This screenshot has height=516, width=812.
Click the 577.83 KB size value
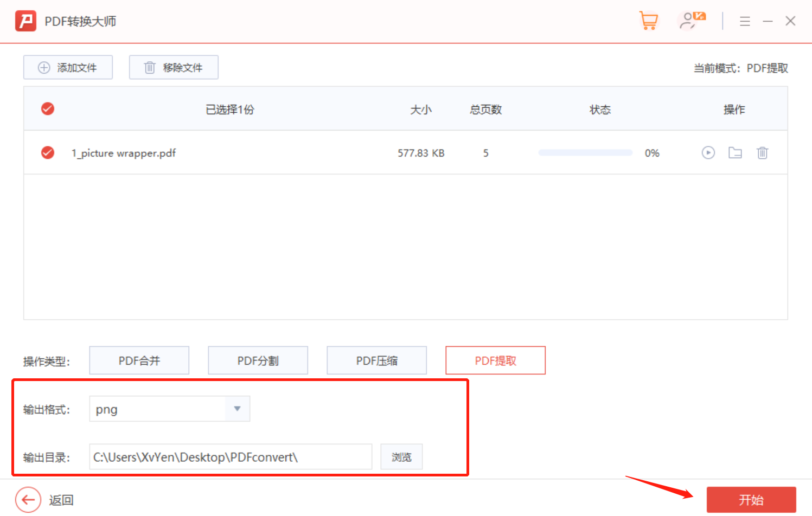[x=421, y=153]
